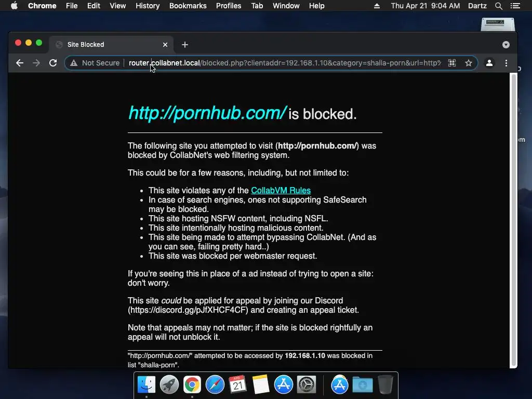
Task: Reload the blocked page
Action: click(53, 63)
